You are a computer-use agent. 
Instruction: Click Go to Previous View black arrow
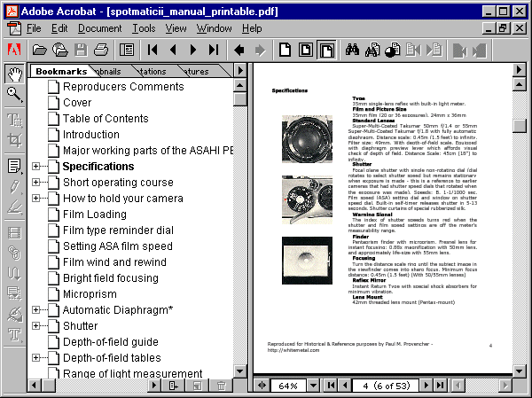[x=239, y=51]
